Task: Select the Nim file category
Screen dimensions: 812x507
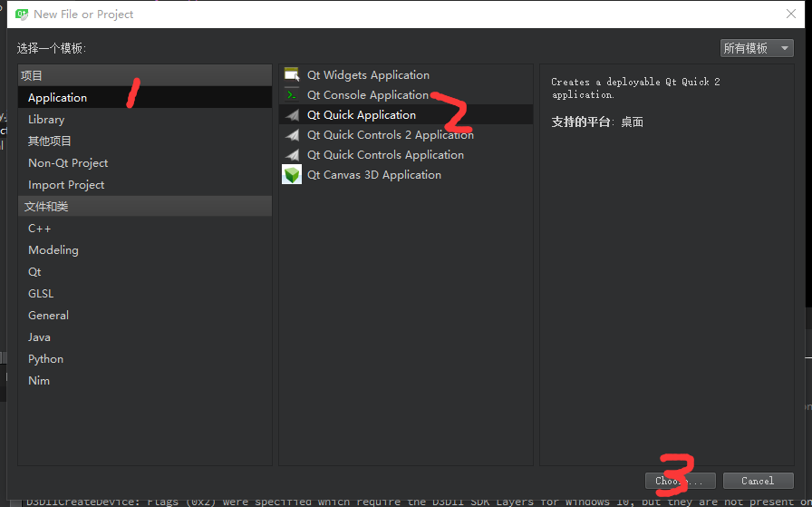Action: point(144,381)
